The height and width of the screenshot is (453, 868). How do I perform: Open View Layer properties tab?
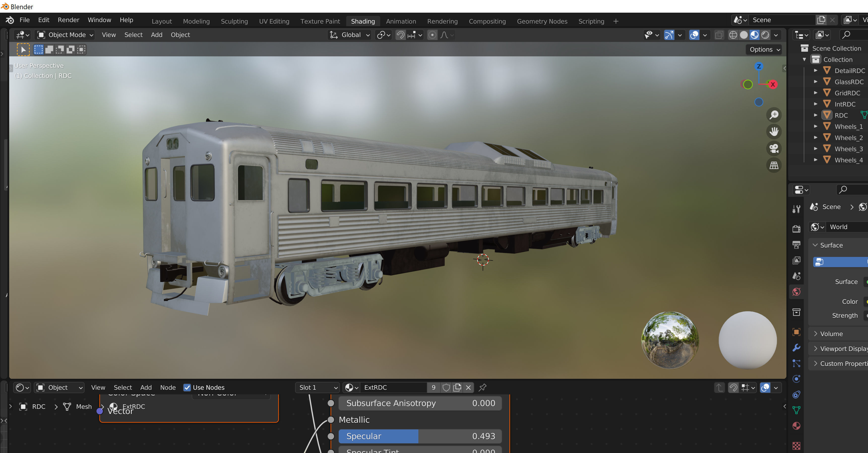pyautogui.click(x=797, y=260)
